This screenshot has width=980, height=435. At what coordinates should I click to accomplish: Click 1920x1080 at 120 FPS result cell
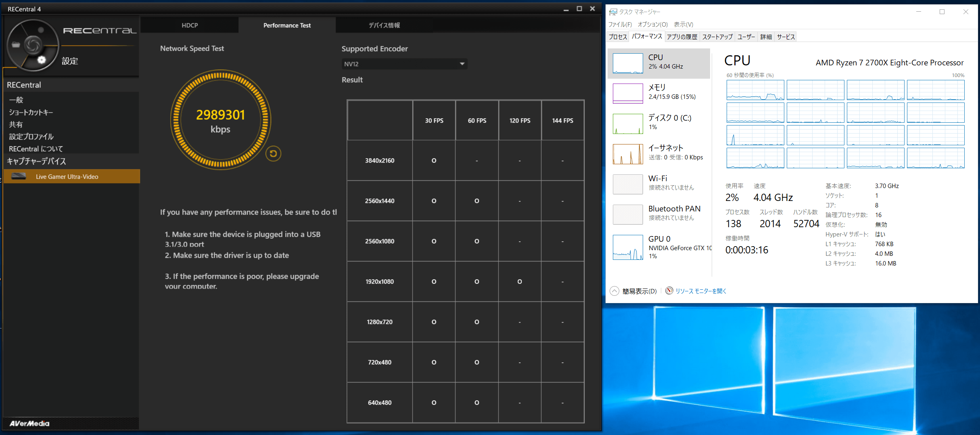520,281
